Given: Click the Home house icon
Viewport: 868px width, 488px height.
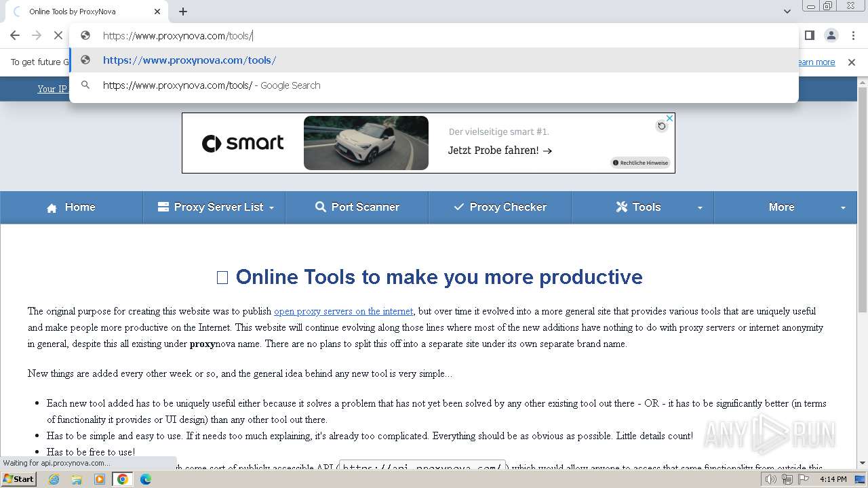Looking at the screenshot, I should (52, 208).
